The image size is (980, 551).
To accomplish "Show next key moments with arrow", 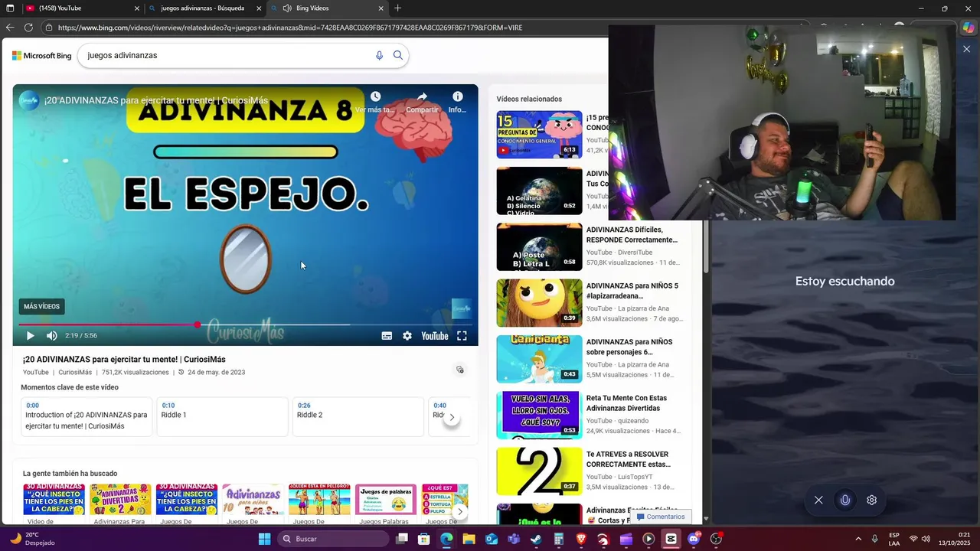I will pyautogui.click(x=452, y=417).
